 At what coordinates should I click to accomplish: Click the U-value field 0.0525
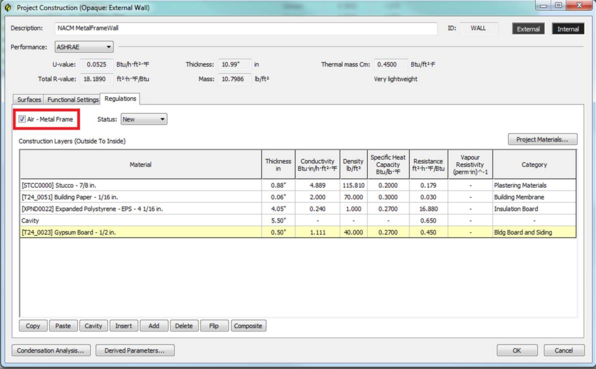point(97,64)
